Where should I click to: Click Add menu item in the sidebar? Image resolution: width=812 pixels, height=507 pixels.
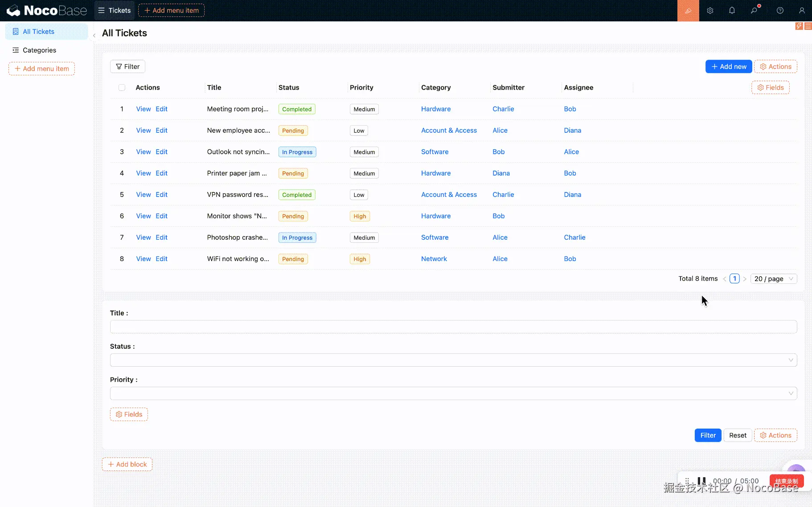(41, 69)
